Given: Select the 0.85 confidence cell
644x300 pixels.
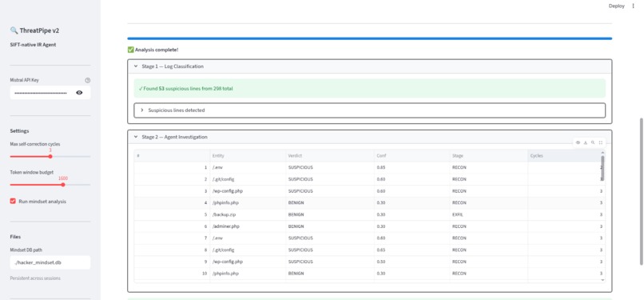Looking at the screenshot, I should coord(412,168).
